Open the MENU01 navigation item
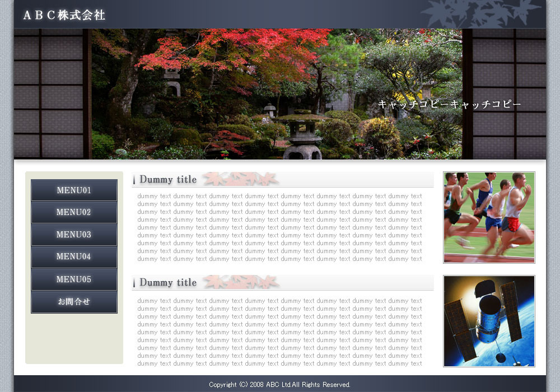 coord(74,190)
